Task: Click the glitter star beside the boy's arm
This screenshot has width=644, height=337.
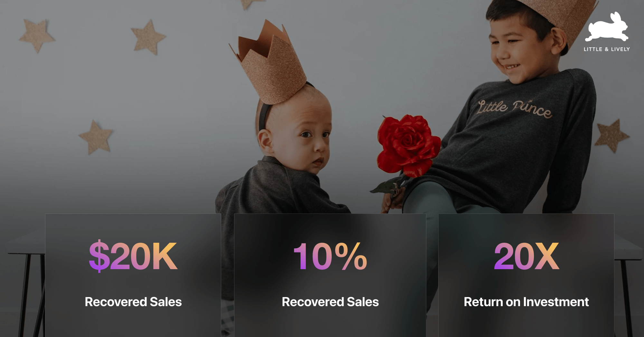Action: coord(611,135)
